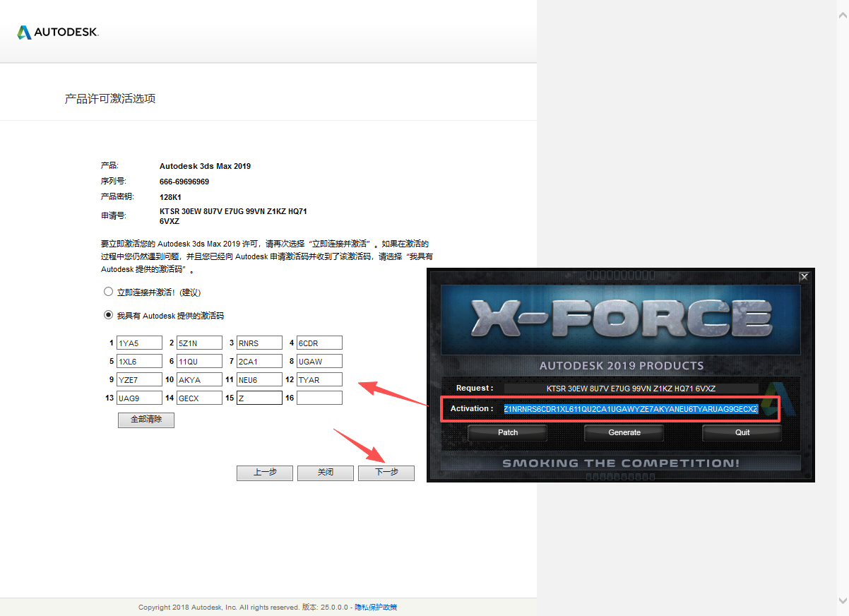
Task: Click activation code field 1 containing 1YA5
Action: point(140,343)
